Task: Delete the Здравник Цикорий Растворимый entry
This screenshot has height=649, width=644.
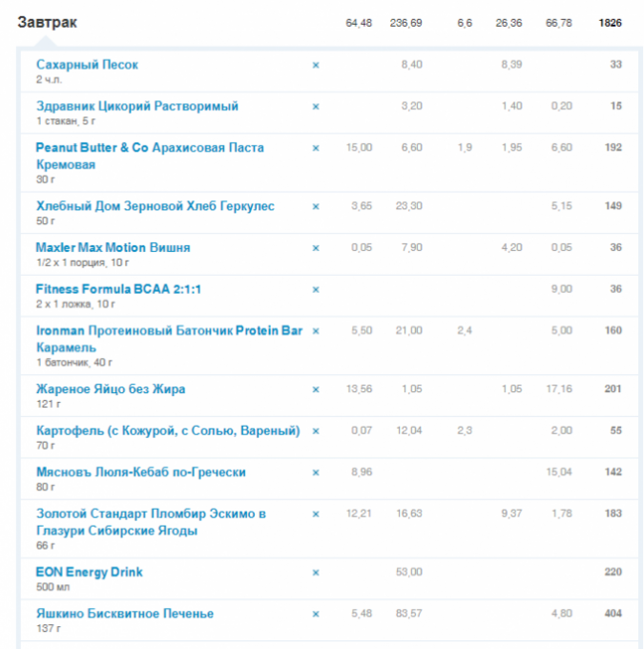Action: pyautogui.click(x=316, y=107)
